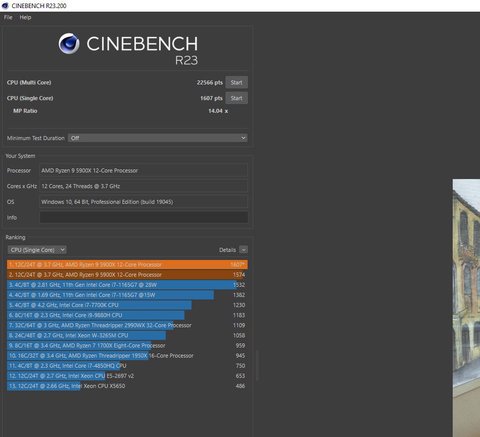Start the CPU Multi Core test
The height and width of the screenshot is (437, 480).
[x=236, y=82]
